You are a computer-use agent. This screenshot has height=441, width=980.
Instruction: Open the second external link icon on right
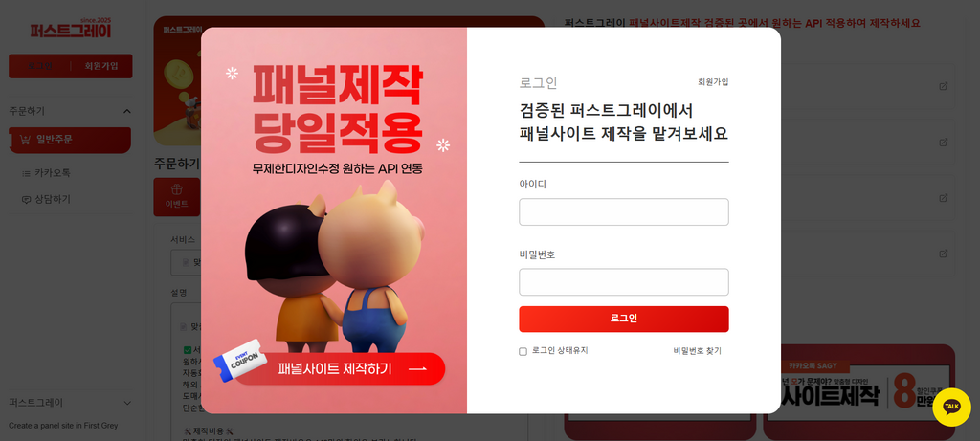coord(943,142)
